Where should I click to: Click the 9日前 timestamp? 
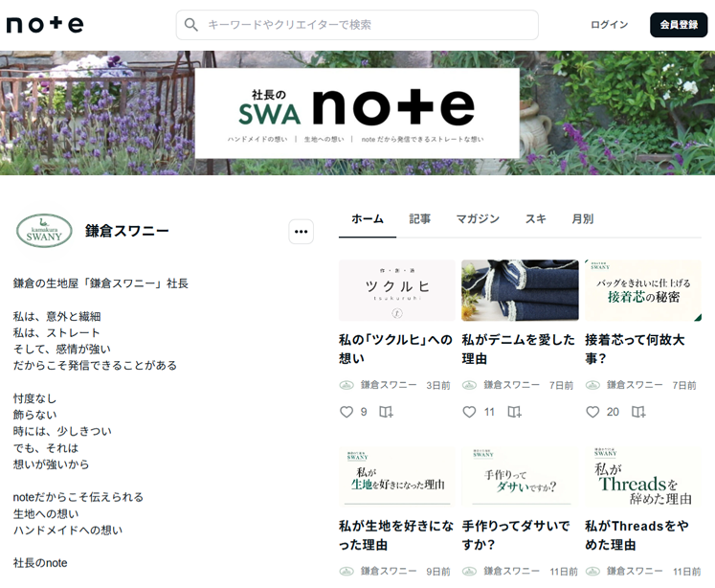tap(438, 572)
